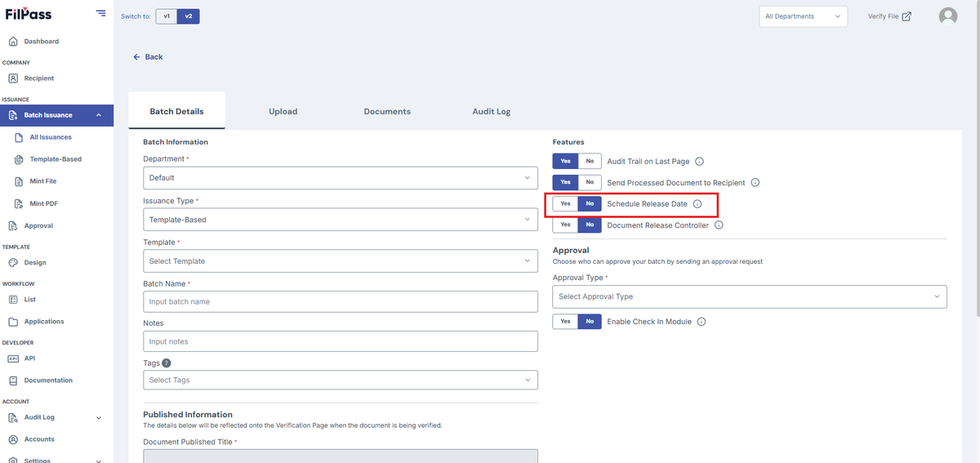The image size is (980, 463).
Task: Click the All Issuances file icon
Action: click(x=19, y=137)
